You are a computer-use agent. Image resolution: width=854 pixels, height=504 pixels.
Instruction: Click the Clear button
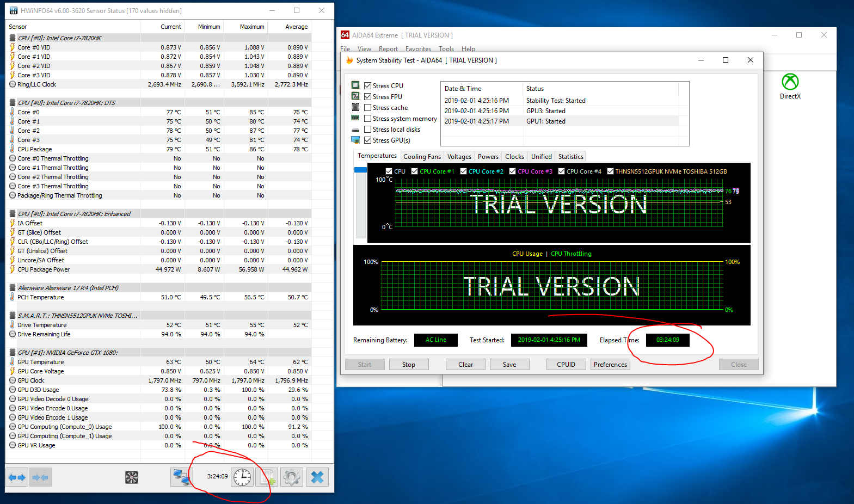coord(465,365)
